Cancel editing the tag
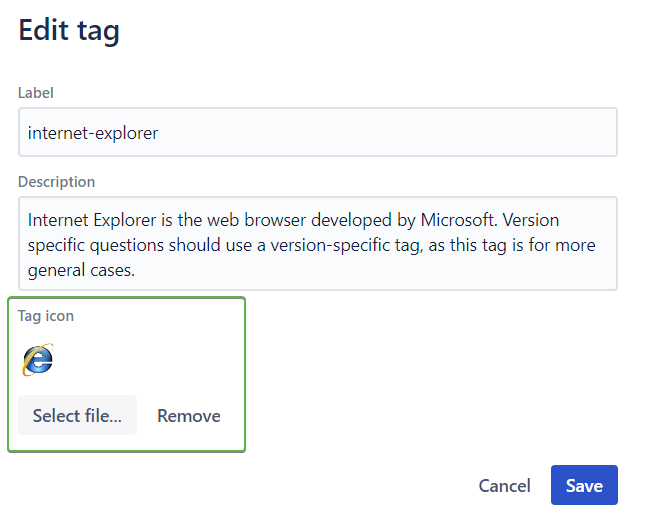Image resolution: width=646 pixels, height=526 pixels. click(x=504, y=486)
